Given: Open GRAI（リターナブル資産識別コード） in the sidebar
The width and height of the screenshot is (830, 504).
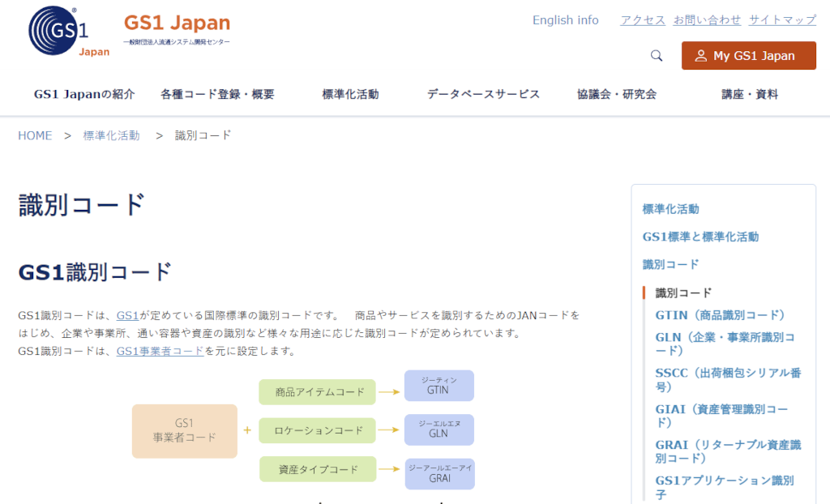Looking at the screenshot, I should 728,451.
